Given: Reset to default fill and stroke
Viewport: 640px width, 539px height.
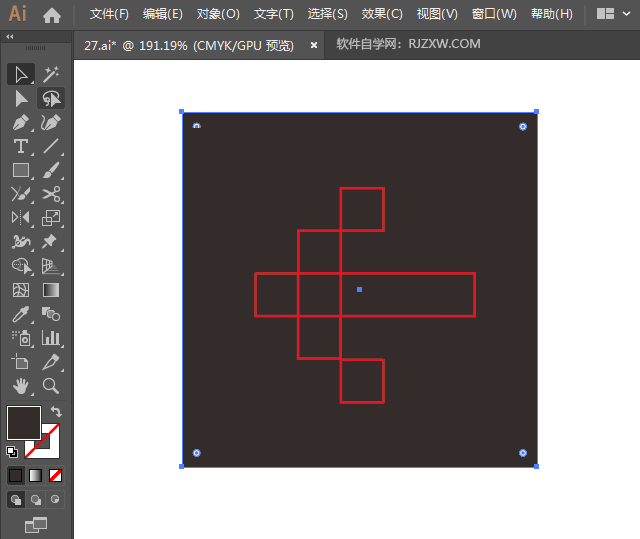Looking at the screenshot, I should click(12, 451).
